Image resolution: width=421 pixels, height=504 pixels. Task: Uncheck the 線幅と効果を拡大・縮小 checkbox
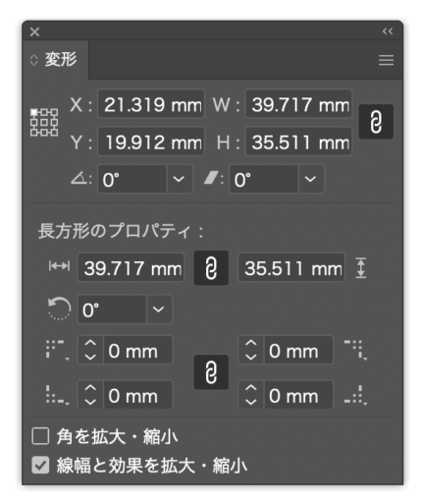[40, 465]
